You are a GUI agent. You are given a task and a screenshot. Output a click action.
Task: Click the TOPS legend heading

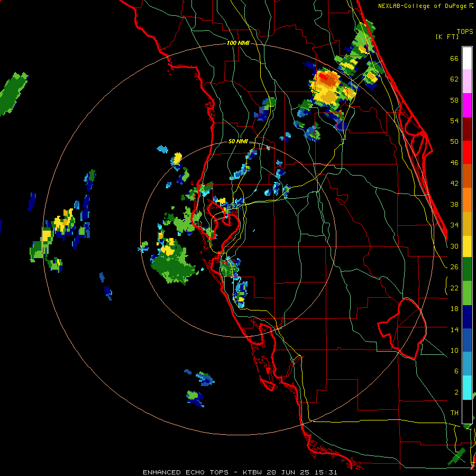[465, 32]
